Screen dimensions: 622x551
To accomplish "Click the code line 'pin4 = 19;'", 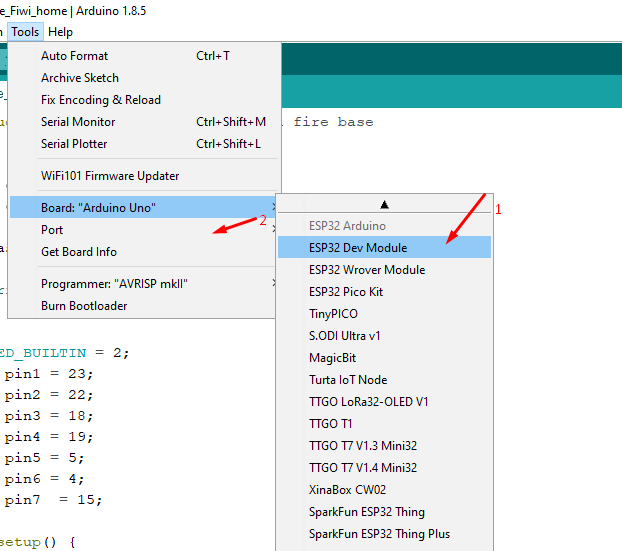I will (x=49, y=437).
